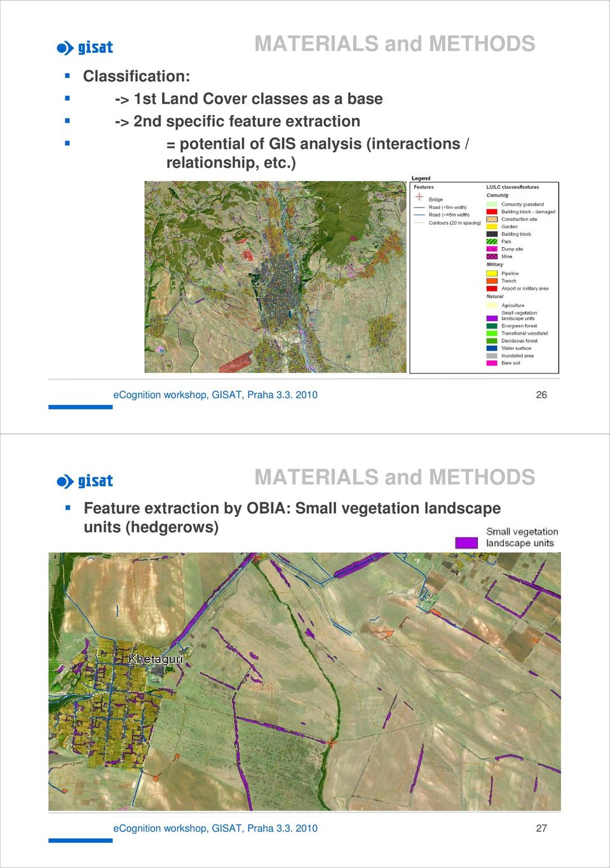Click the 'Contours (20 m spacing)' legend entry
Image resolution: width=610 pixels, height=868 pixels.
(455, 223)
